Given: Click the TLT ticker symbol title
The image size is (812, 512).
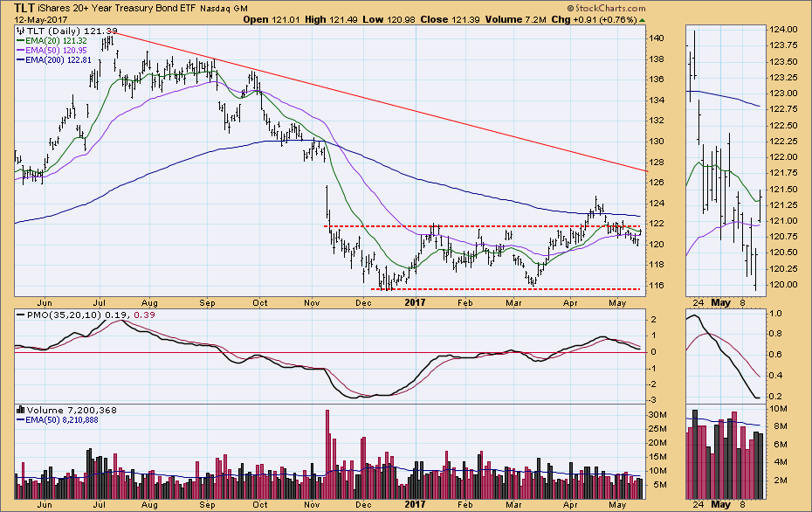Looking at the screenshot, I should coord(24,8).
